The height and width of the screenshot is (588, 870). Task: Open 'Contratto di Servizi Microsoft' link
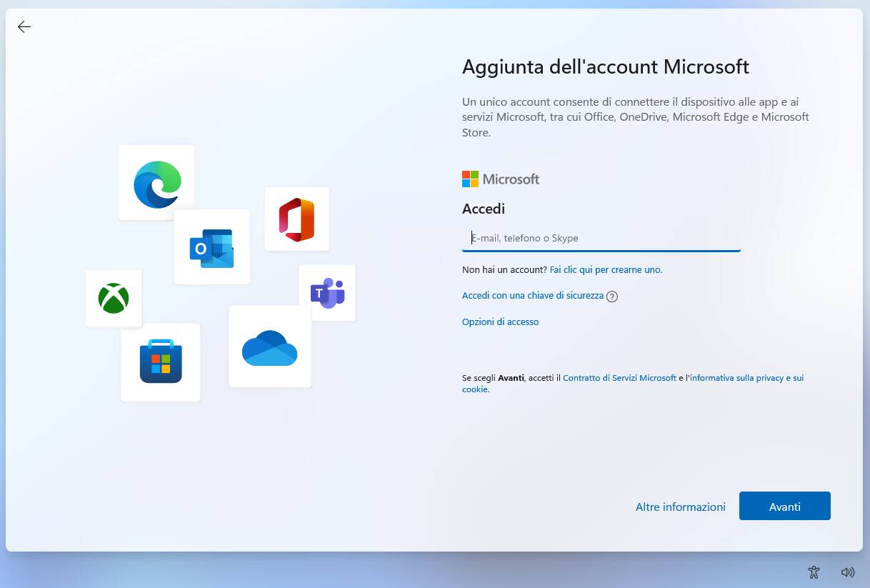620,378
